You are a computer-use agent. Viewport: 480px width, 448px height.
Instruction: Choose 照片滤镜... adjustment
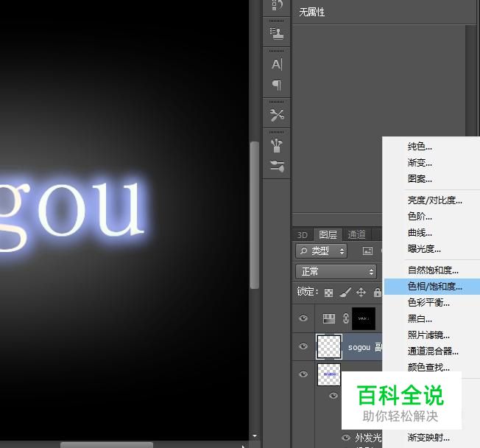pos(428,335)
